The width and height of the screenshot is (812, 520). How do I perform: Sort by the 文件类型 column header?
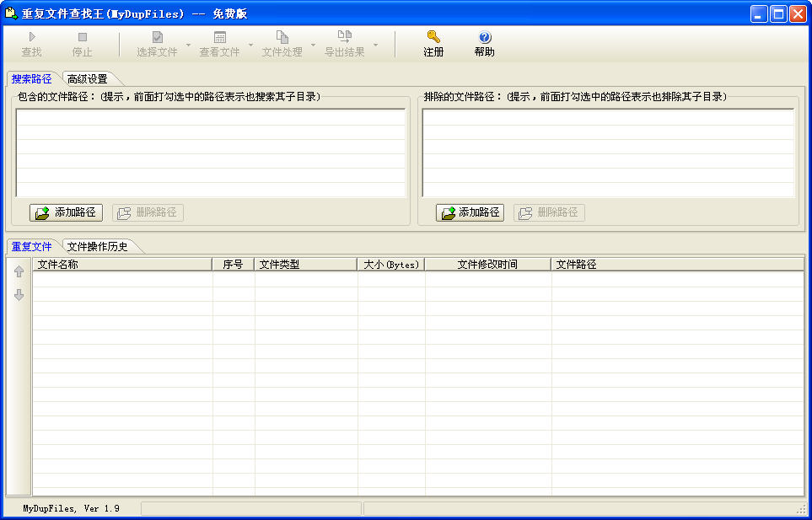pyautogui.click(x=305, y=265)
